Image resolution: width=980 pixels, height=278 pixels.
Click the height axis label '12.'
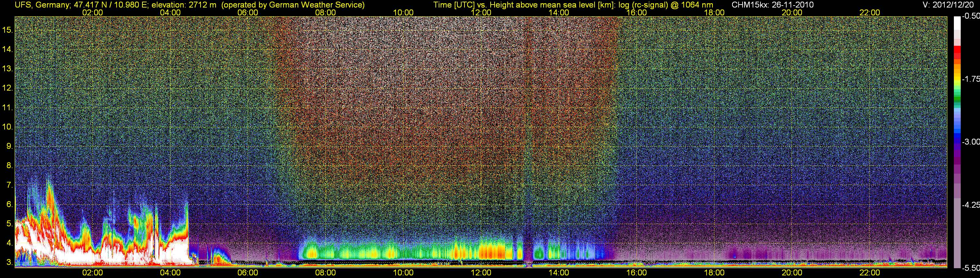pos(8,88)
